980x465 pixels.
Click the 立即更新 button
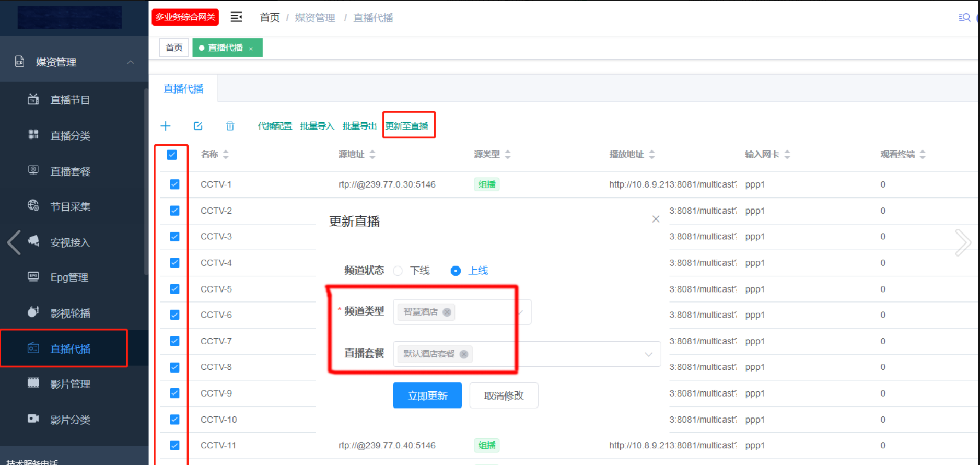pyautogui.click(x=427, y=396)
